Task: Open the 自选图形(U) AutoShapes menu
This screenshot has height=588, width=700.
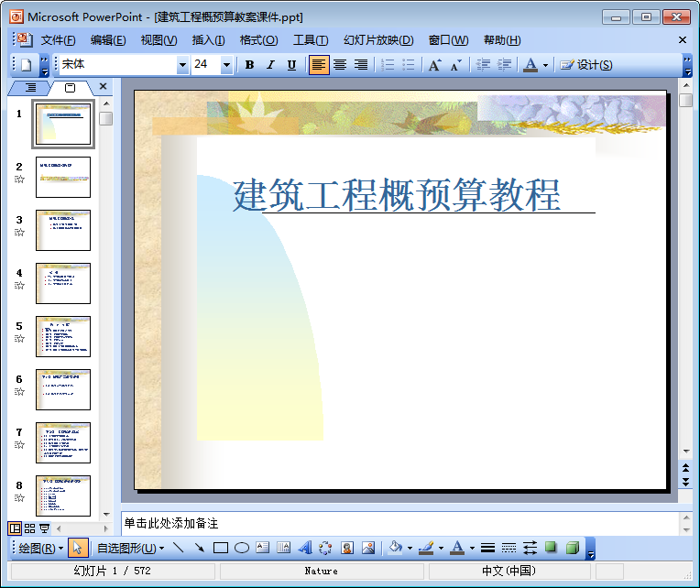Action: (130, 549)
